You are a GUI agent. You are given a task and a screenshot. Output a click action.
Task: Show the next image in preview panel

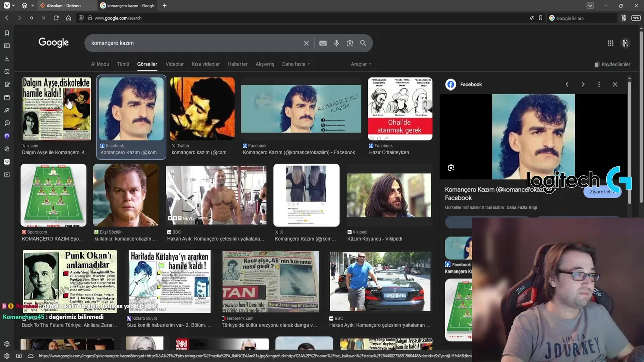pyautogui.click(x=583, y=84)
